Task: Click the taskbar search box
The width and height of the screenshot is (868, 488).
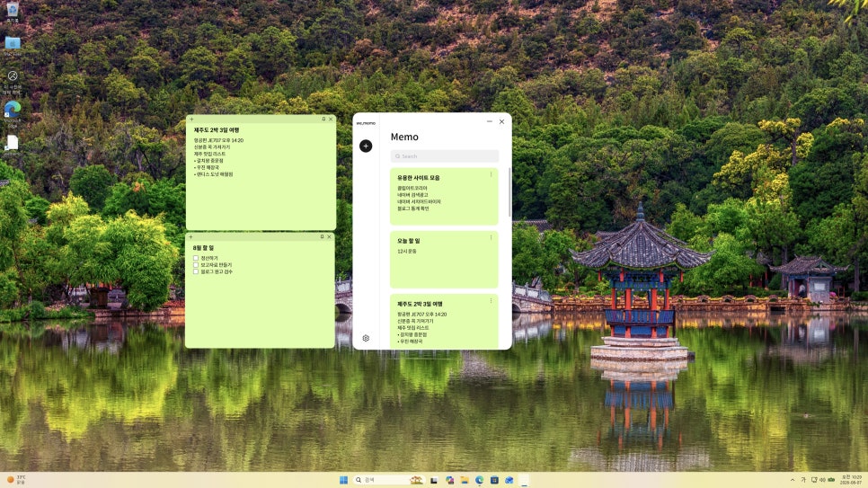Action: tap(389, 480)
